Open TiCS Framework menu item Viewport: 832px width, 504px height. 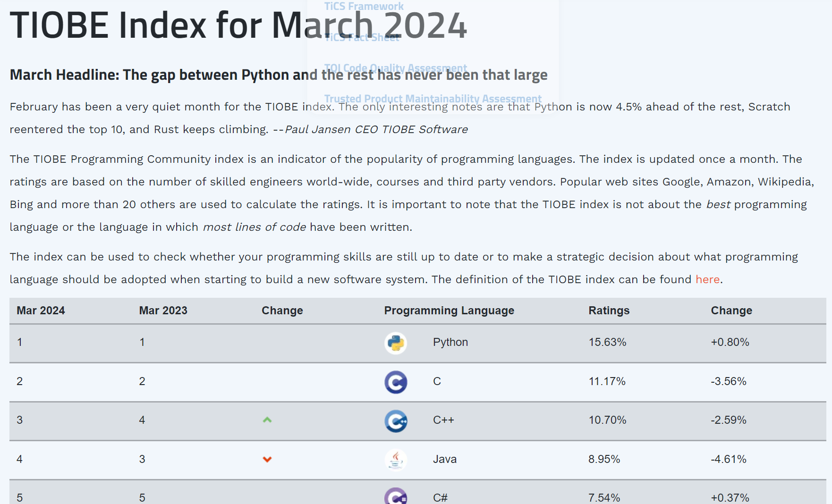[x=364, y=7]
